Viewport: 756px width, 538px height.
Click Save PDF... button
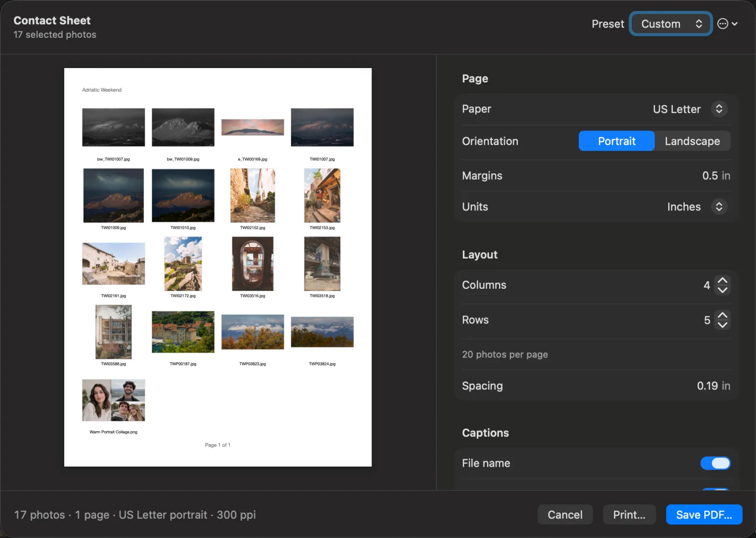(x=704, y=515)
